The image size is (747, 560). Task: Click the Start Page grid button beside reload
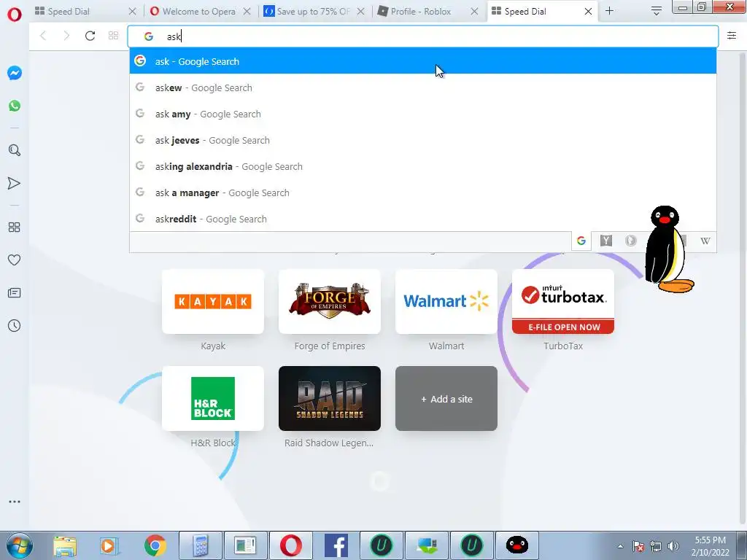click(113, 36)
